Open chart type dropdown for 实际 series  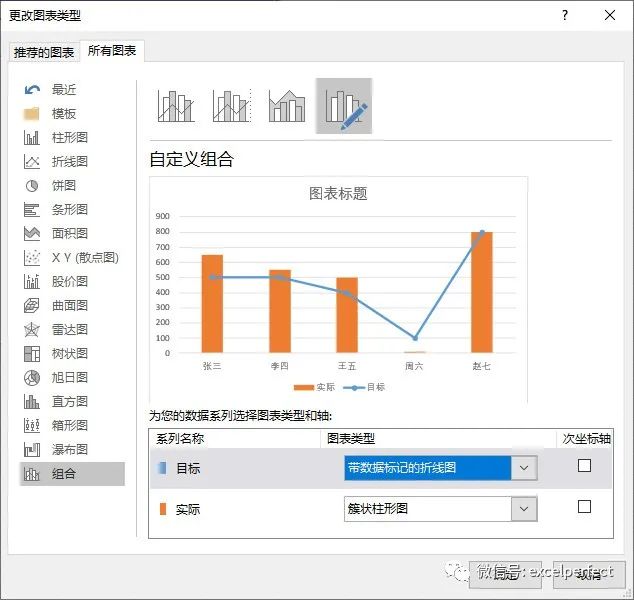(524, 509)
